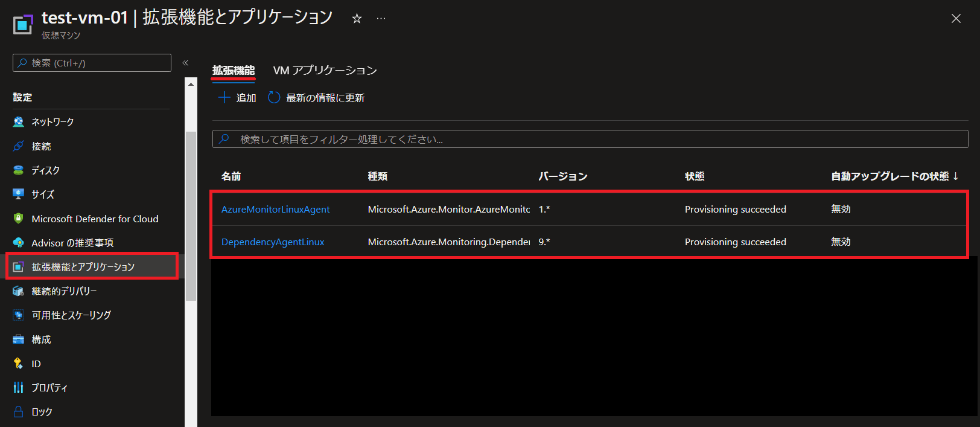Screen dimensions: 980x427
Task: Click the sidebar scrollbar up arrow
Action: coord(191,84)
